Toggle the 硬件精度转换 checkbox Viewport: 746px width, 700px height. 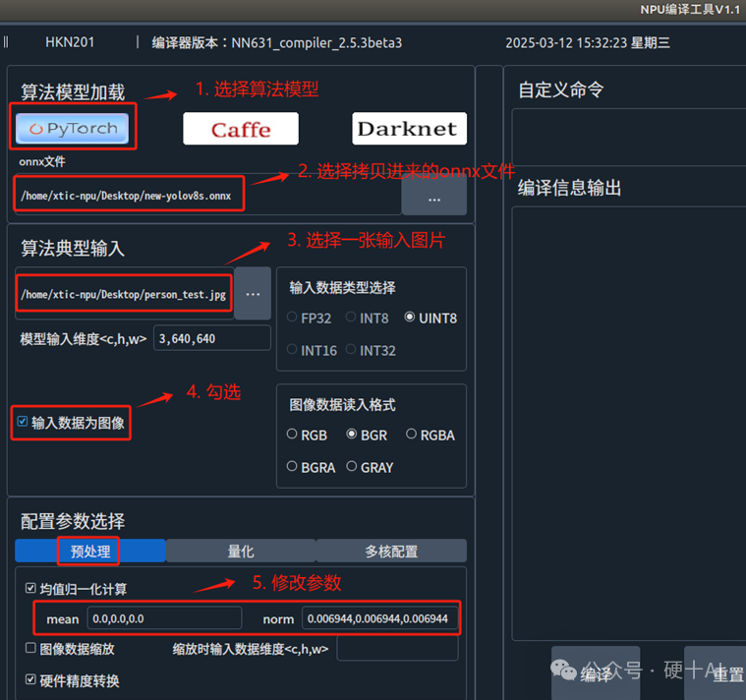(30, 680)
